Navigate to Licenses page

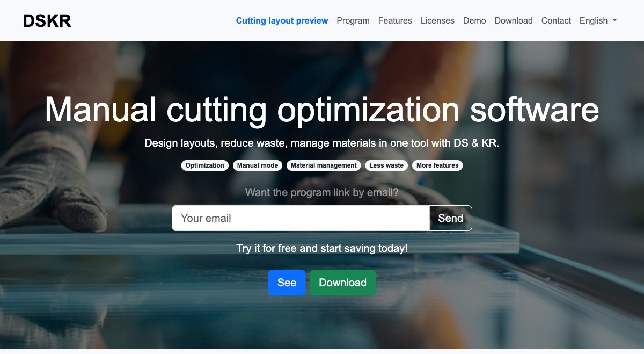pos(437,20)
